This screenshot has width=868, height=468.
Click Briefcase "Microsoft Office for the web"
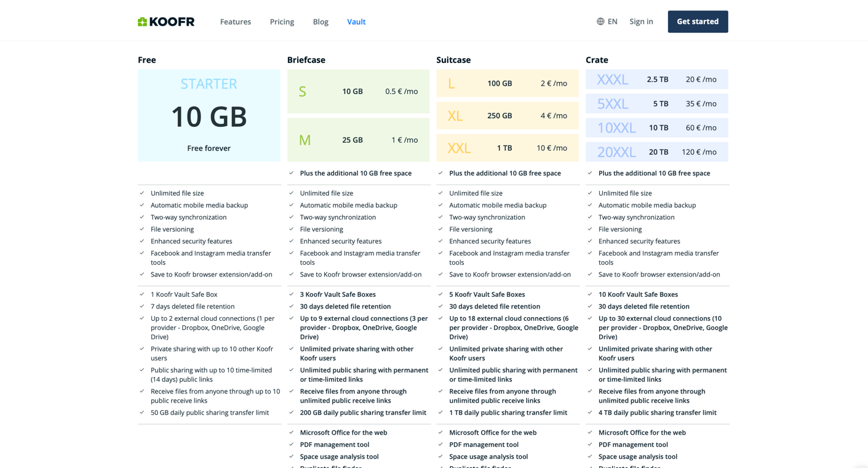point(344,433)
